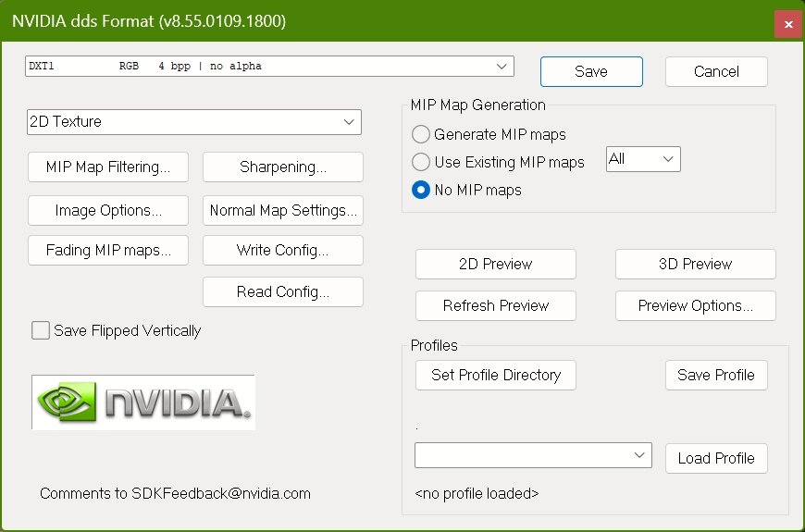Enable Save Flipped Vertically checkbox
This screenshot has width=805, height=532.
coord(41,330)
